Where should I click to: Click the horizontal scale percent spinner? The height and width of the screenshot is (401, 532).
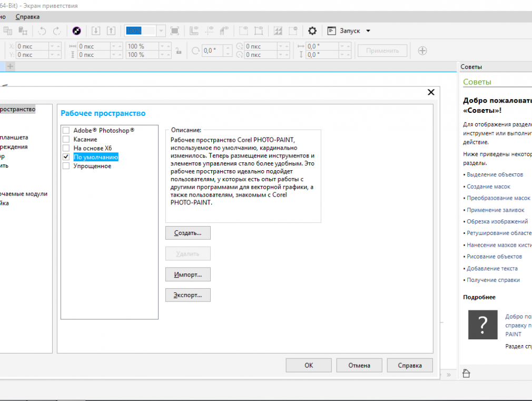pyautogui.click(x=165, y=46)
